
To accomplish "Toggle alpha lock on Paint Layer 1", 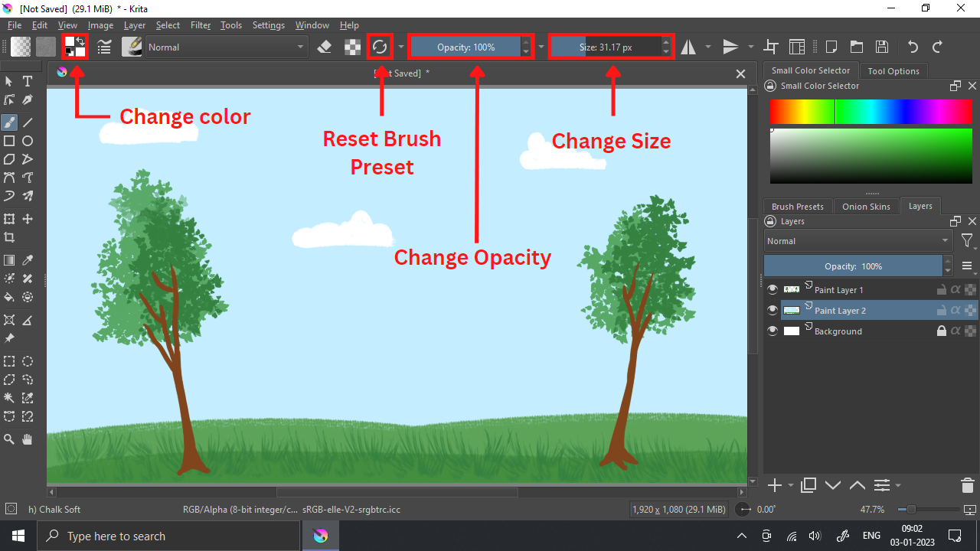I will coord(955,289).
